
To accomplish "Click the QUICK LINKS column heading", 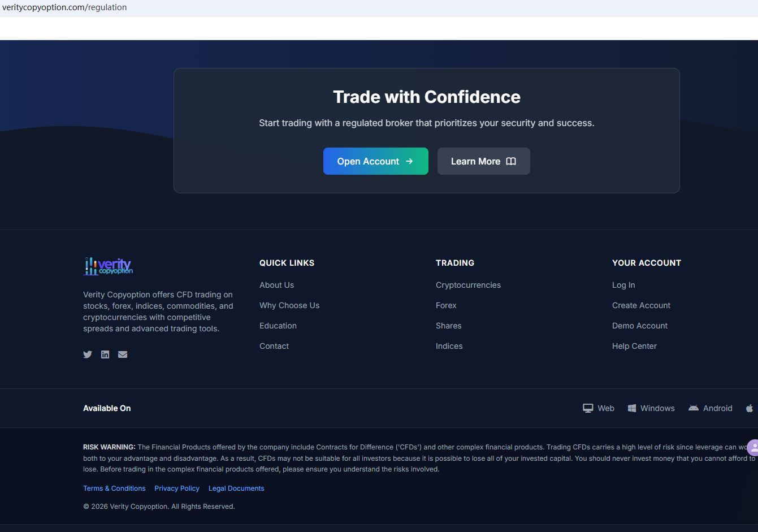I will pyautogui.click(x=287, y=263).
